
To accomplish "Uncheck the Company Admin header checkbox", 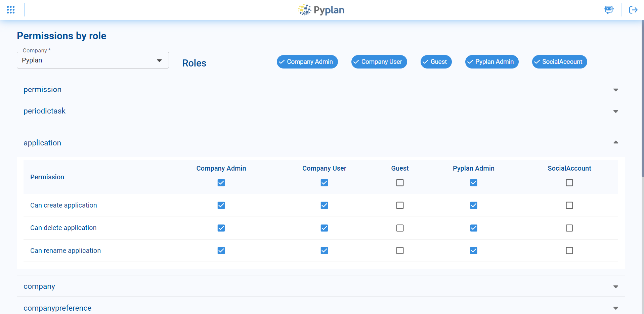I will [x=221, y=183].
